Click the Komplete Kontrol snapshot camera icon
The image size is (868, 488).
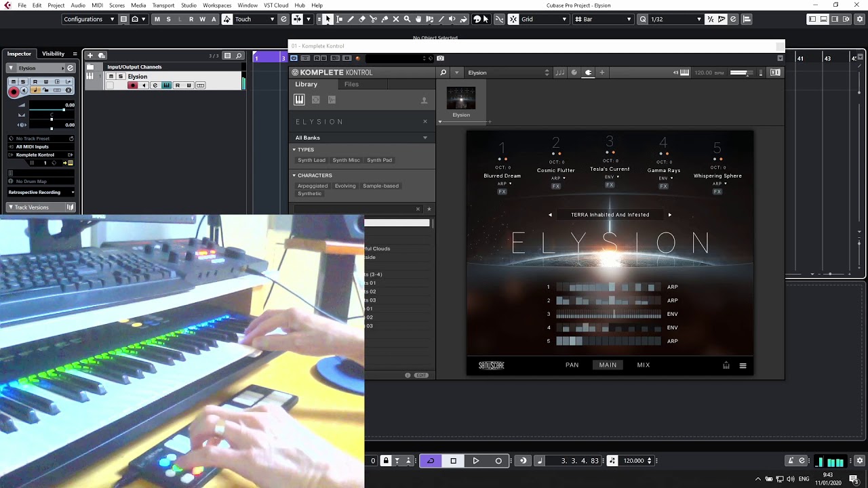click(x=440, y=58)
